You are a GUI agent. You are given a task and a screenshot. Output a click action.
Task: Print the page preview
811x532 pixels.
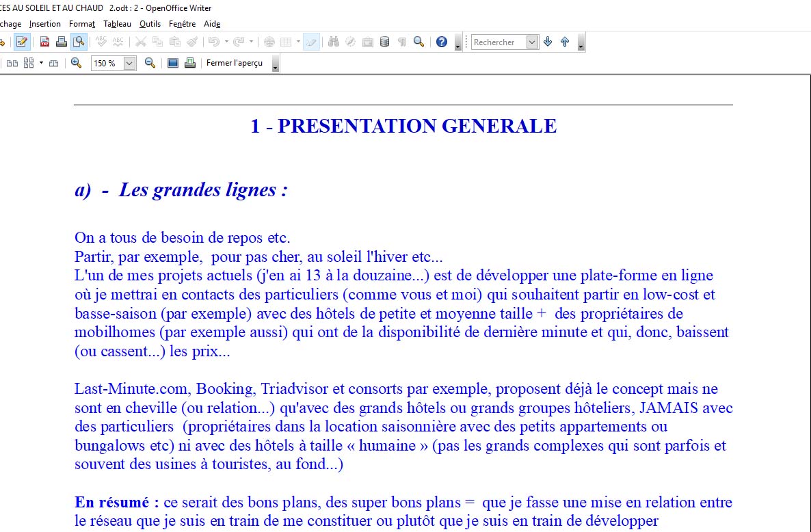pos(190,63)
